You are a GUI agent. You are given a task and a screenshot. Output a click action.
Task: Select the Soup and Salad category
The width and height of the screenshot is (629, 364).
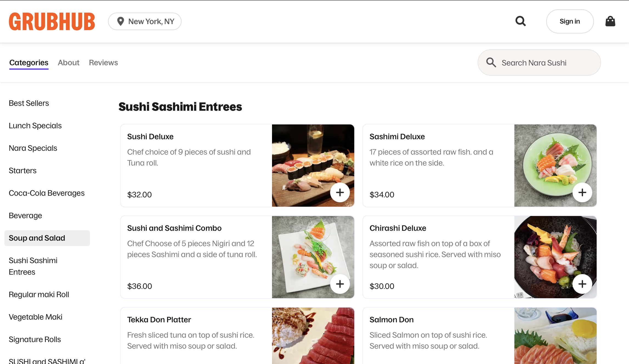click(x=37, y=238)
